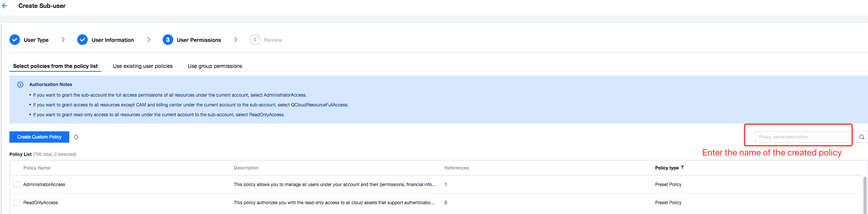868x214 pixels.
Task: Click the User Information step checkmark icon
Action: tap(82, 40)
